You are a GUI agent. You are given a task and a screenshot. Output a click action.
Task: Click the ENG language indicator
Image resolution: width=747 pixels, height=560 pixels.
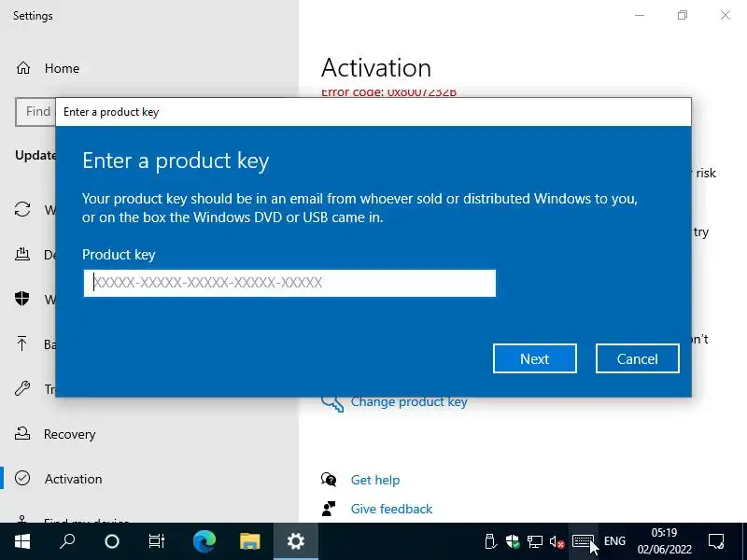pos(614,541)
